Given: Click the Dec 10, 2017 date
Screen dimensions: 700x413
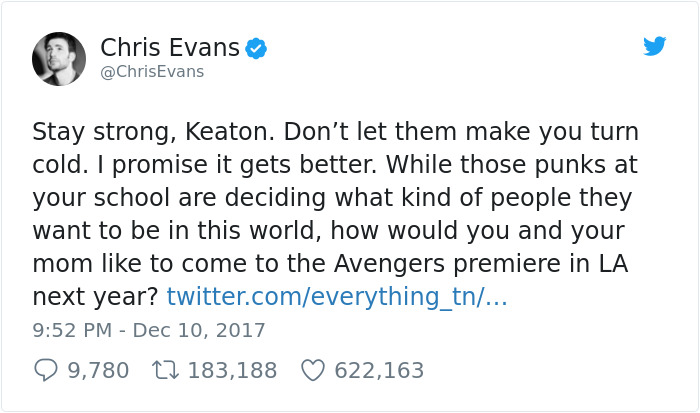Looking at the screenshot, I should (201, 330).
